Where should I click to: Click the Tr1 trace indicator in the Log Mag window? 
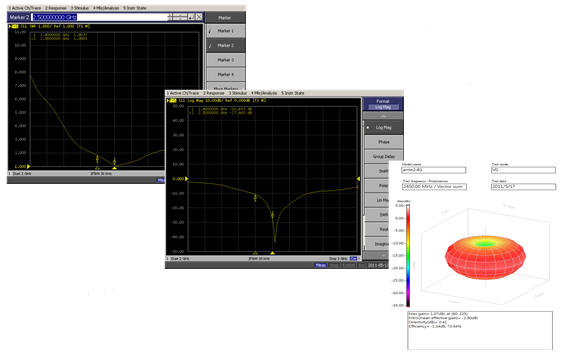(x=172, y=100)
